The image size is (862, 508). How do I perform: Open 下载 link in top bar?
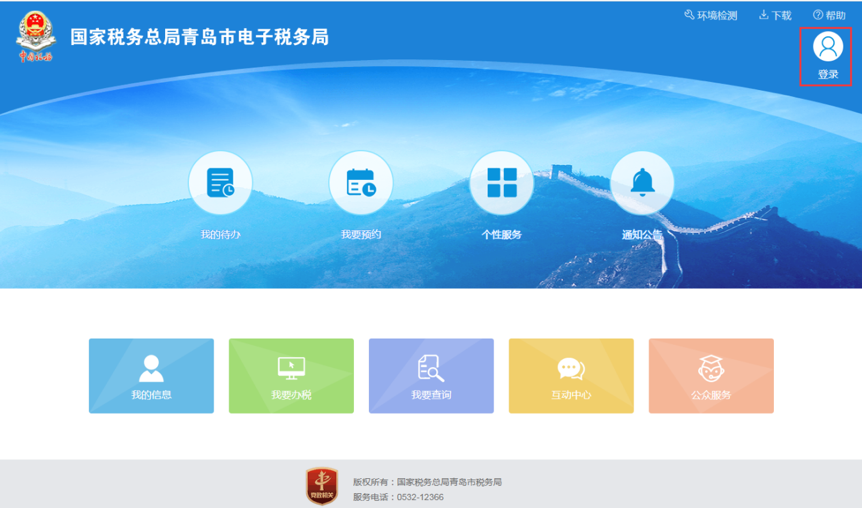(x=775, y=15)
